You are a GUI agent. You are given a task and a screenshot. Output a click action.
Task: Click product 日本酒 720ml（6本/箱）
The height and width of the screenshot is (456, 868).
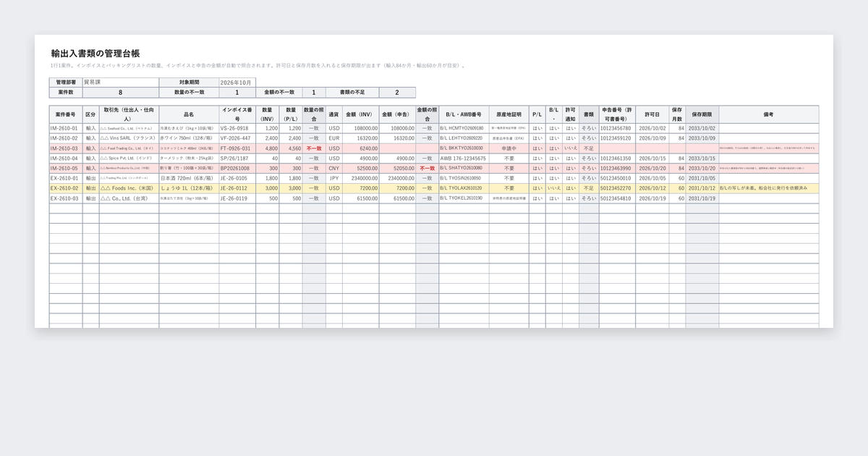pos(189,178)
